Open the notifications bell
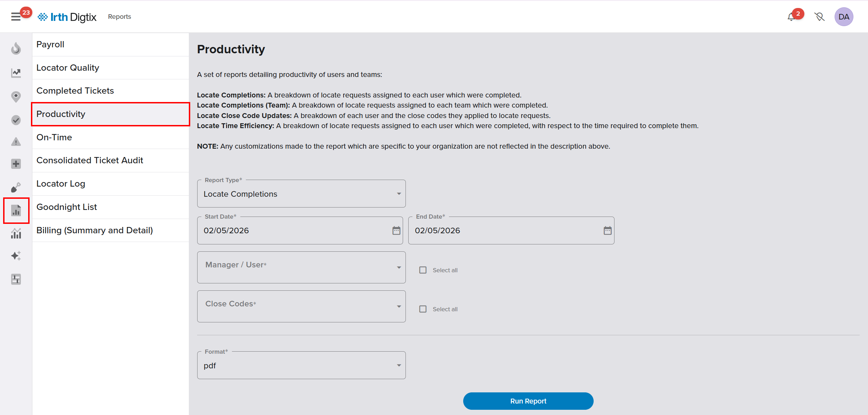Image resolution: width=868 pixels, height=415 pixels. (791, 17)
